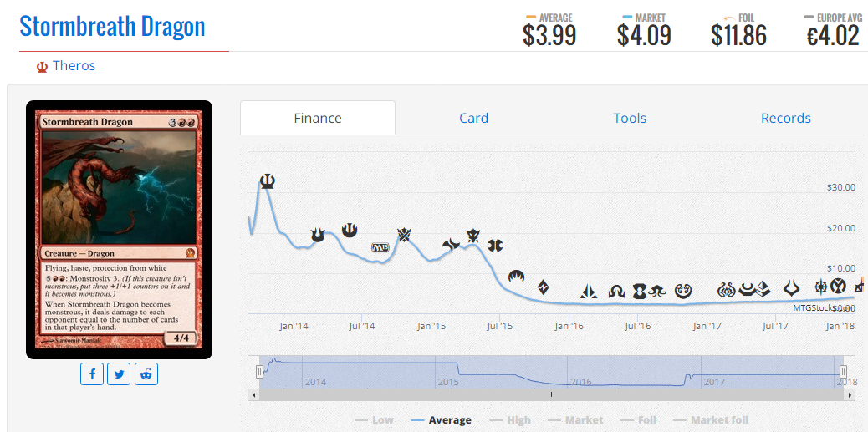Toggle the Low price series in the legend
The width and height of the screenshot is (868, 432).
374,420
